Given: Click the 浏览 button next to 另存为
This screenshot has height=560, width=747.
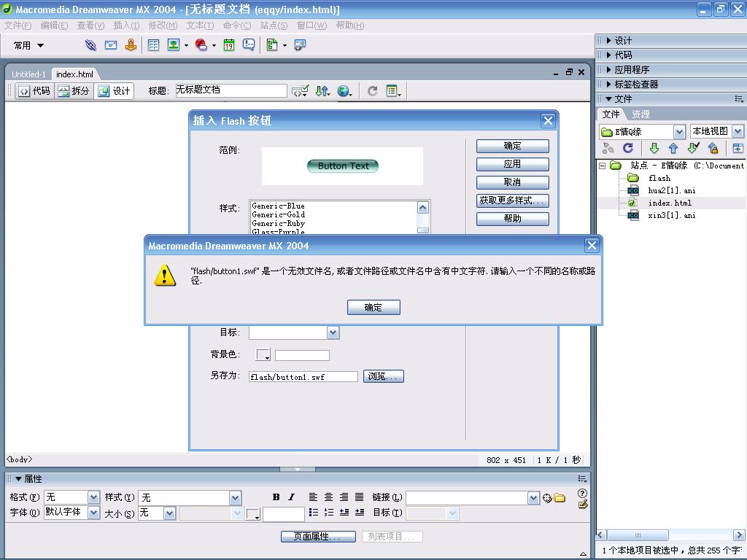Looking at the screenshot, I should tap(384, 376).
